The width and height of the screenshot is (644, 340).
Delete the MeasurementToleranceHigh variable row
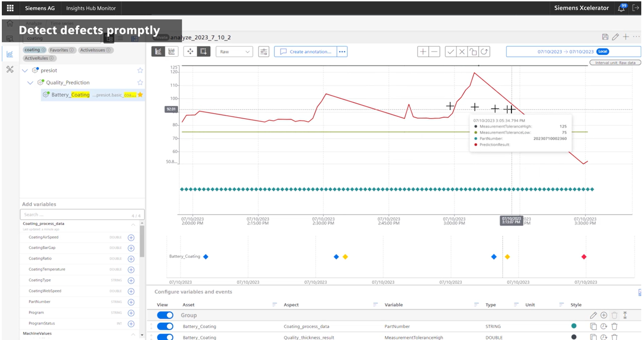pyautogui.click(x=614, y=337)
